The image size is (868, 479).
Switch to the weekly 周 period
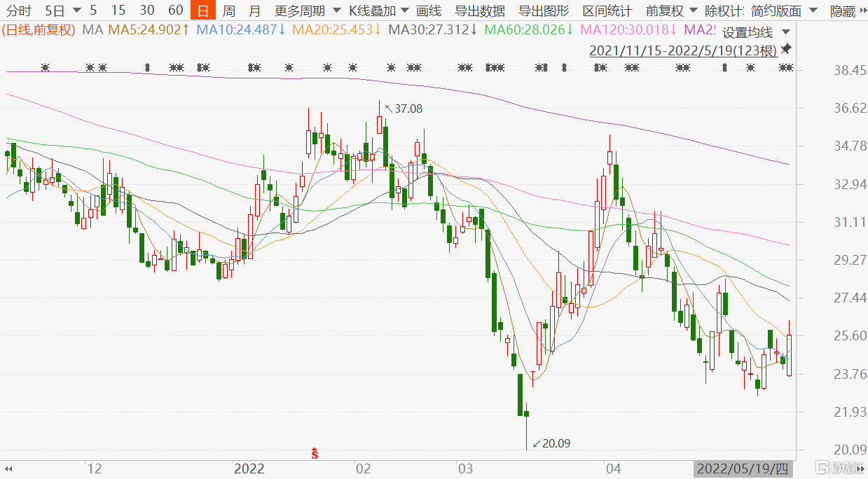click(228, 11)
